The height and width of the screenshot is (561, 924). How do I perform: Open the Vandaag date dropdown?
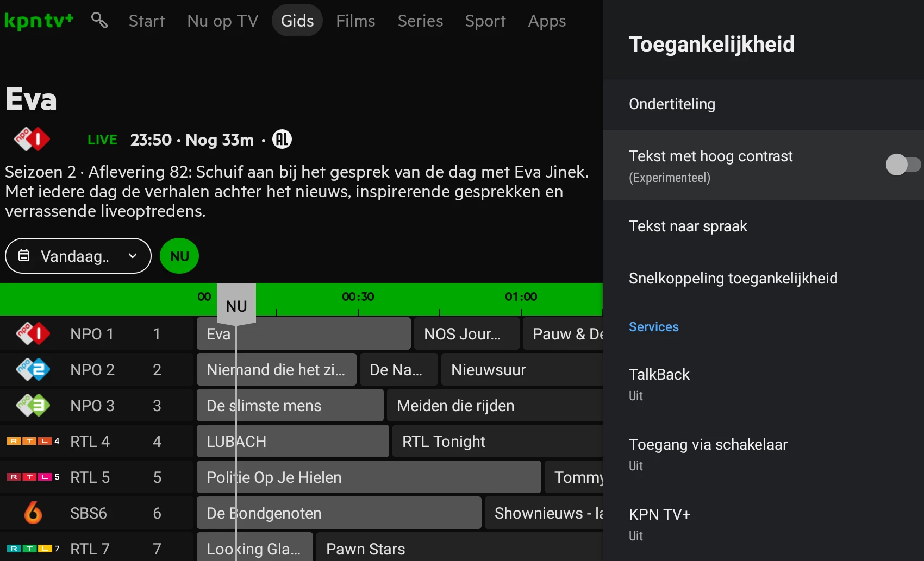click(78, 256)
